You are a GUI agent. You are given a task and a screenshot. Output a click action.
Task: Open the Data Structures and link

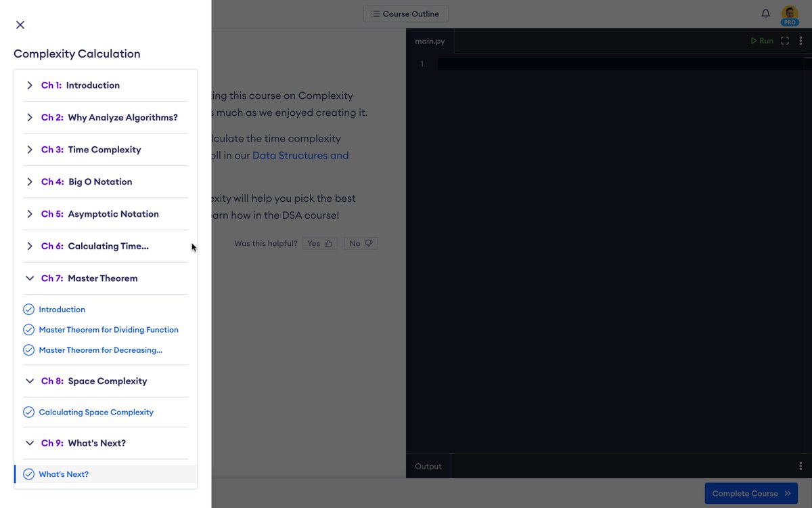(x=300, y=155)
